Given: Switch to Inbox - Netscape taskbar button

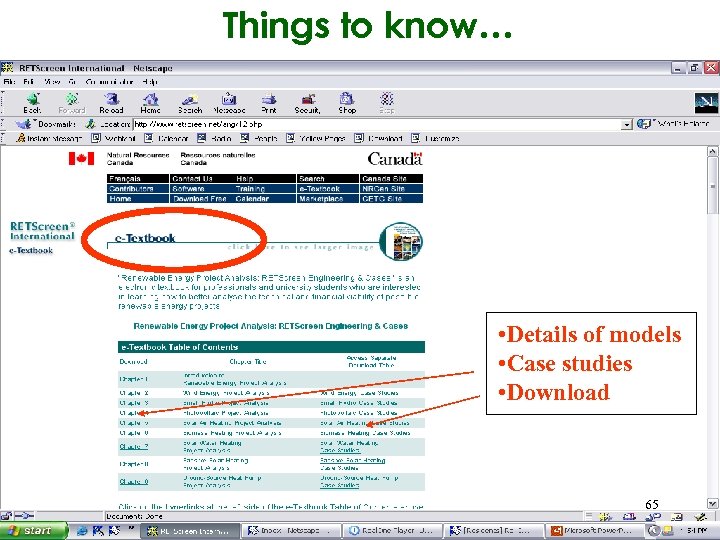Looking at the screenshot, I should pos(291,531).
